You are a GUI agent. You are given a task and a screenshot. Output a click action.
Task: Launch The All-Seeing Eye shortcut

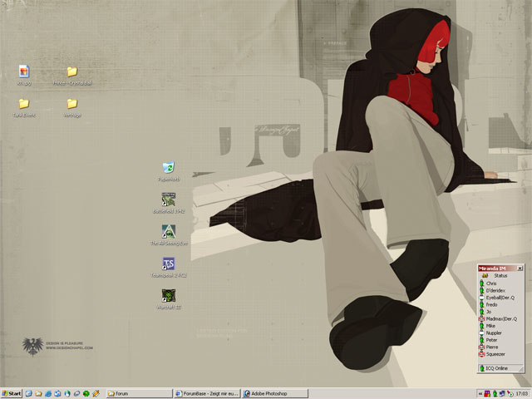tap(169, 234)
